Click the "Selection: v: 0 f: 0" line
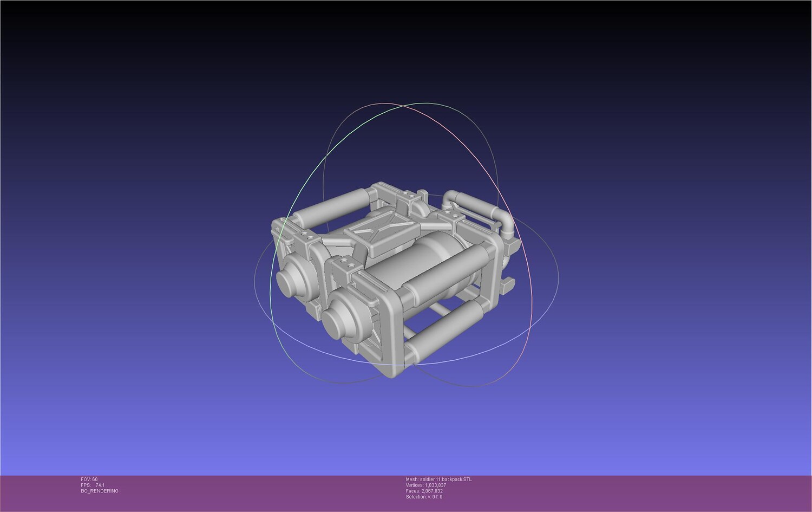This screenshot has height=512, width=812. click(x=424, y=497)
